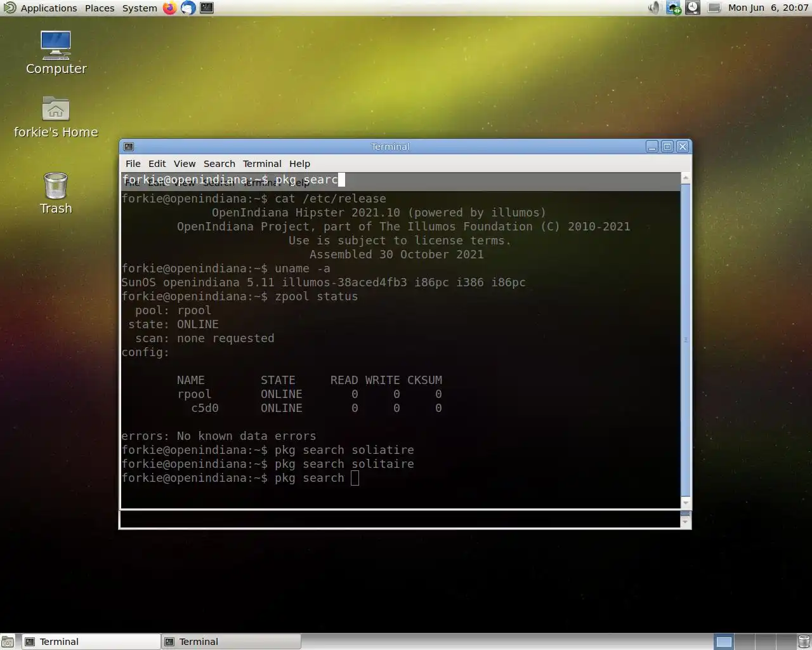The image size is (812, 650).
Task: Open the System menu
Action: [x=140, y=8]
